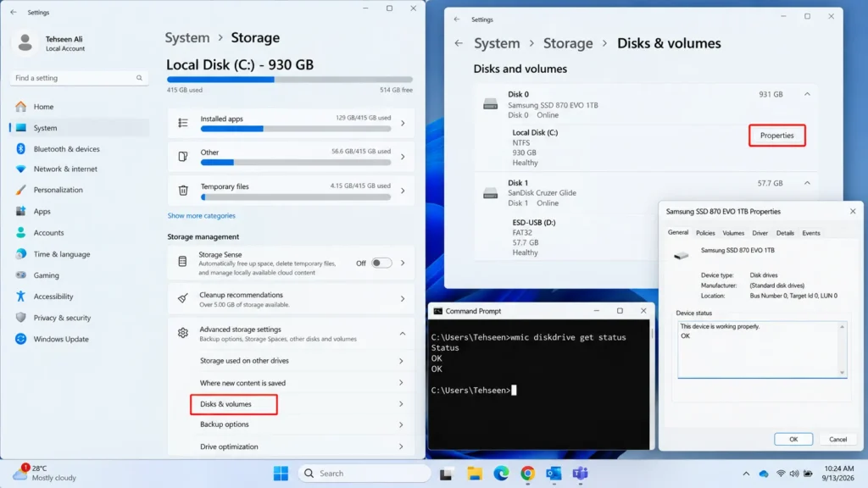This screenshot has height=488, width=868.
Task: Open Storage Sense settings chevron
Action: (403, 263)
